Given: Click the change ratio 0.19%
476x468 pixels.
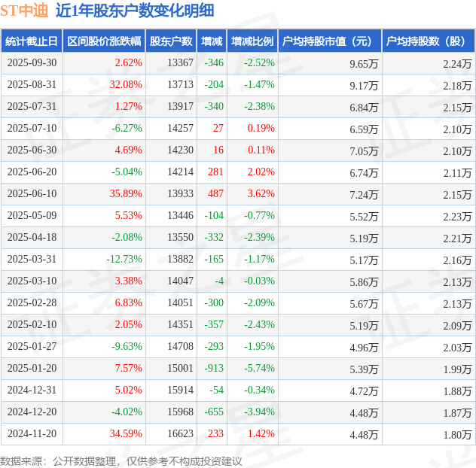Looking at the screenshot, I should click(261, 129).
